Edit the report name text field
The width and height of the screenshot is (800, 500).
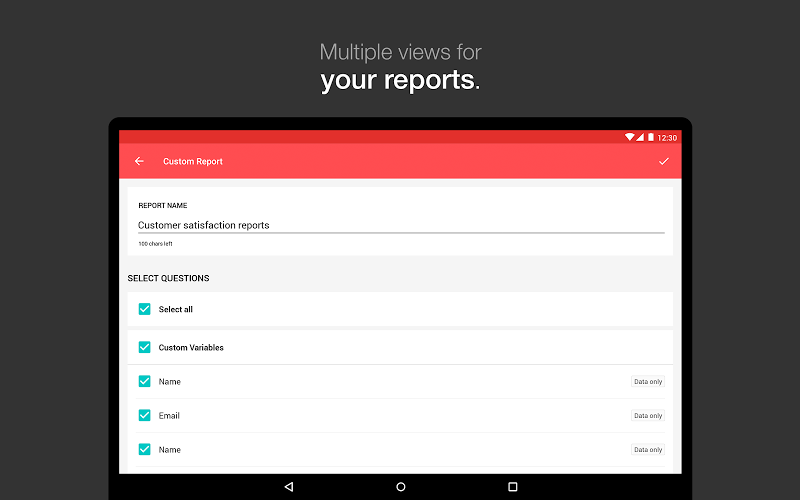click(401, 225)
